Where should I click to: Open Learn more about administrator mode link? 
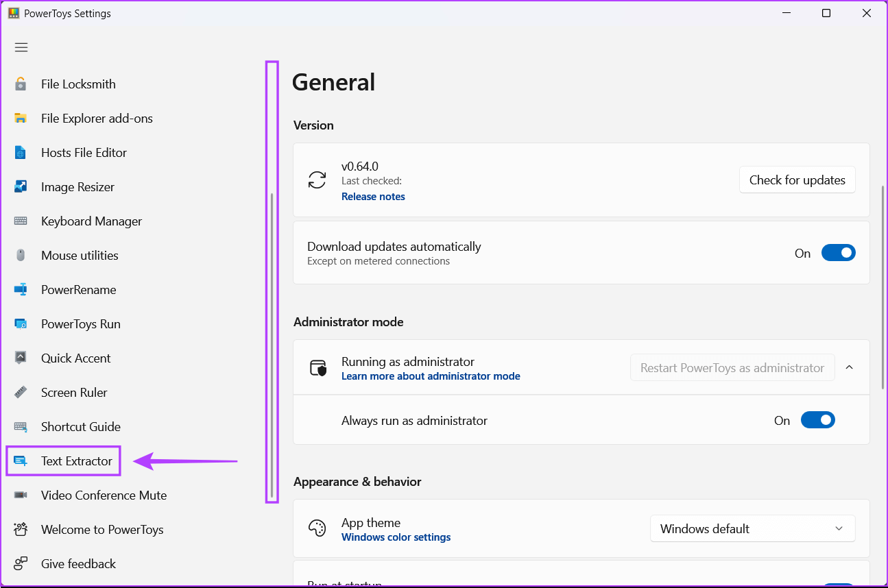tap(431, 376)
